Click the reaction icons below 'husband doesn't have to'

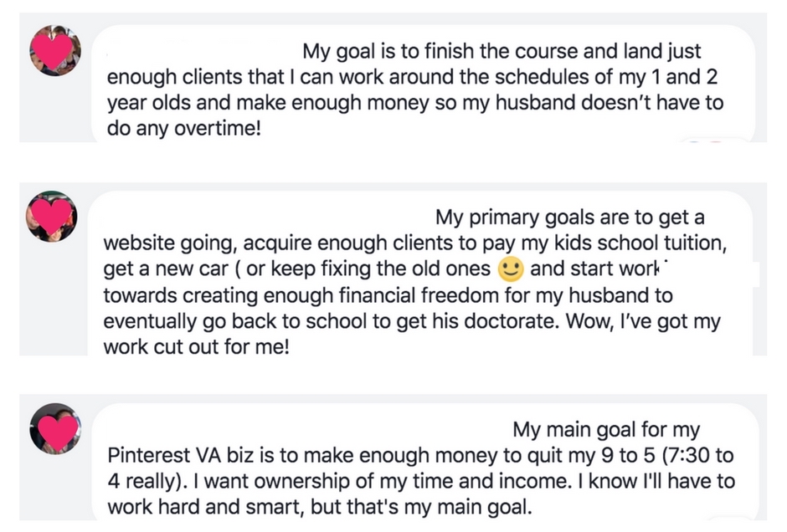[x=715, y=140]
